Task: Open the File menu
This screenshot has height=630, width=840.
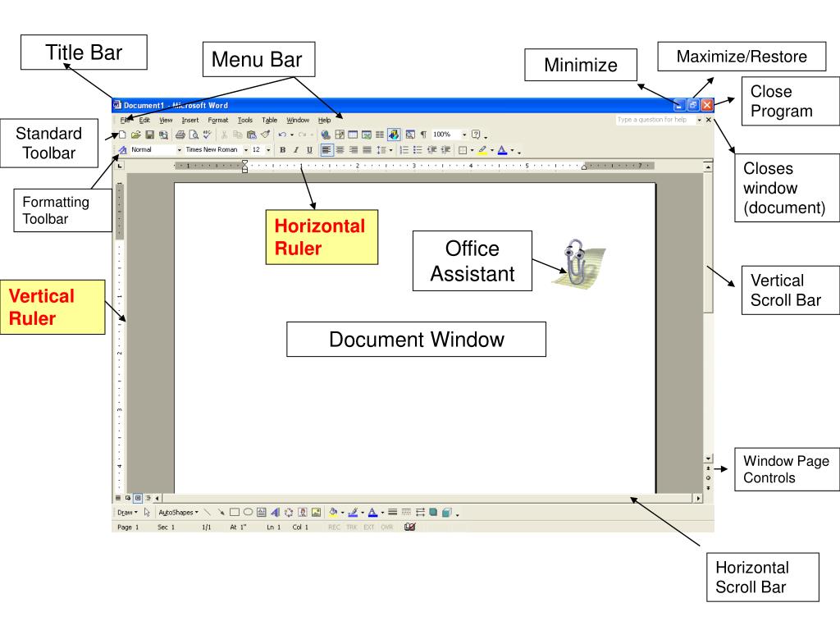Action: coord(125,121)
